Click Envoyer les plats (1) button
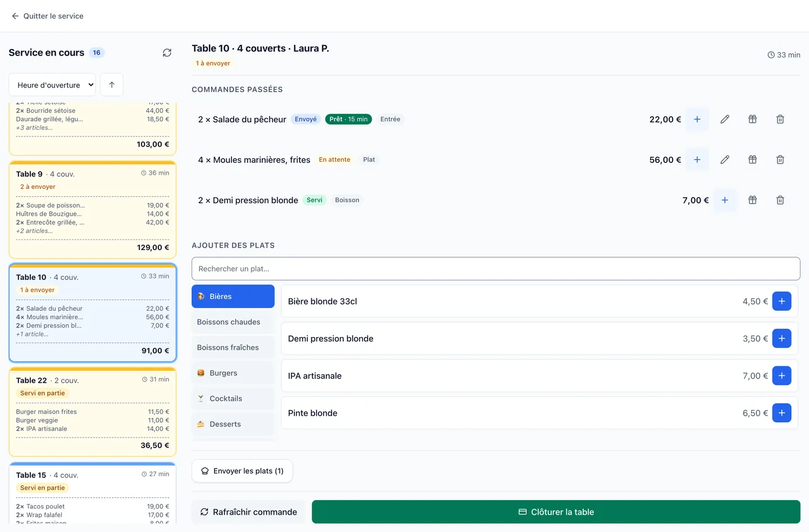The width and height of the screenshot is (809, 532). pos(242,471)
